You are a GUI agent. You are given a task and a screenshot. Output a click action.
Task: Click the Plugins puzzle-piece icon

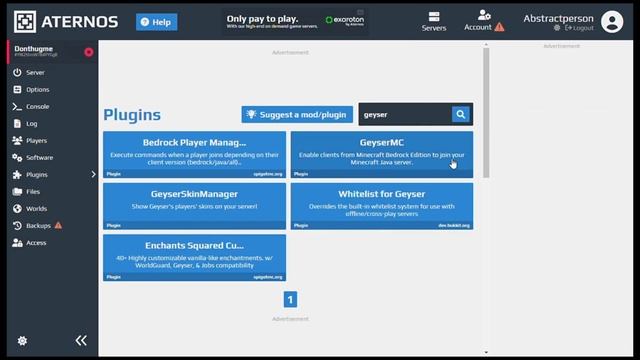coord(17,175)
